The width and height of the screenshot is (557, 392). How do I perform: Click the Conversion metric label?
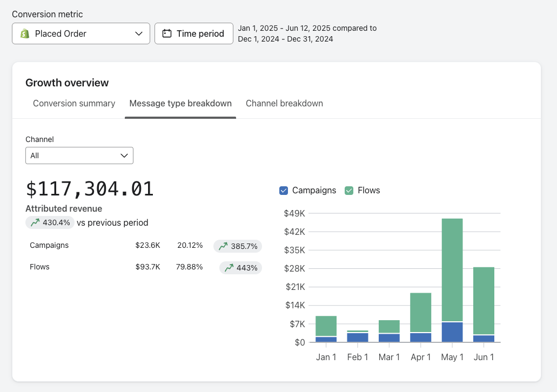[x=47, y=14]
